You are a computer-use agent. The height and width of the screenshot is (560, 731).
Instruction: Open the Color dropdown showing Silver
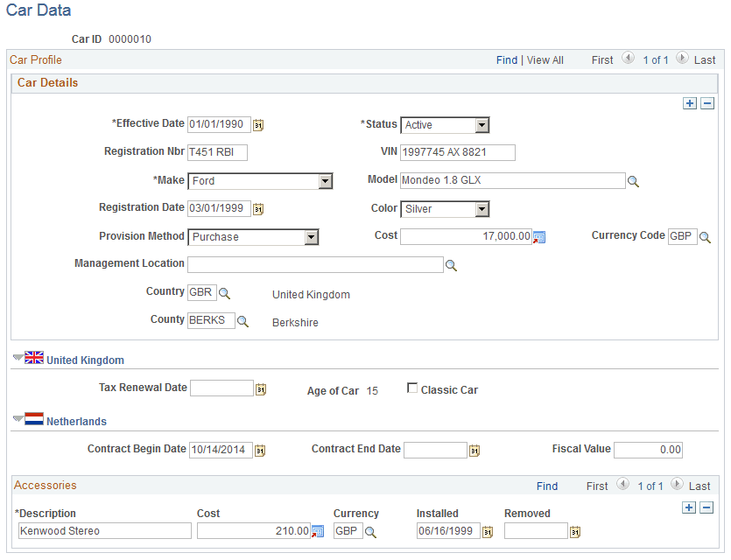point(482,208)
